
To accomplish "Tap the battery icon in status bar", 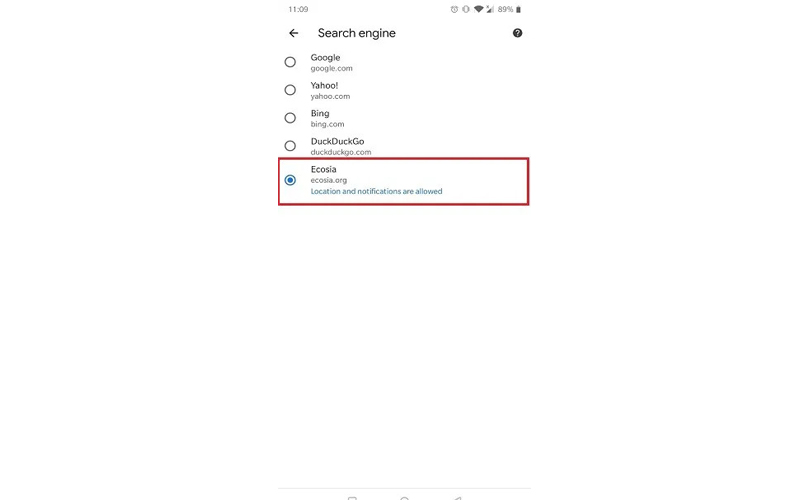I will (x=518, y=9).
